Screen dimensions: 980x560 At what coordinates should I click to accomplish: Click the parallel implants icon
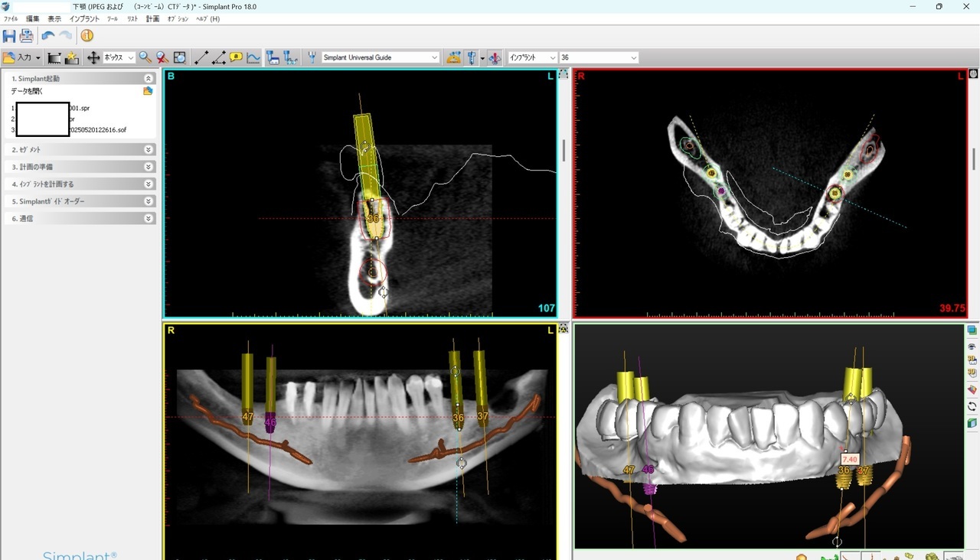click(x=291, y=57)
